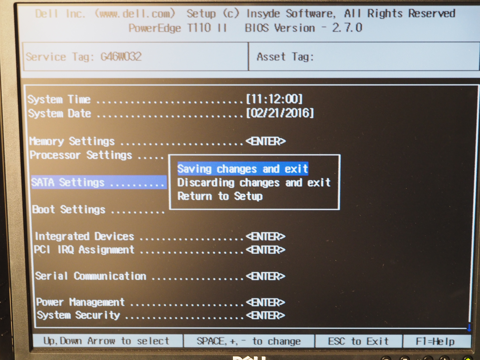Open Integrated Devices submenu
Image resolution: width=480 pixels, height=360 pixels.
click(160, 236)
